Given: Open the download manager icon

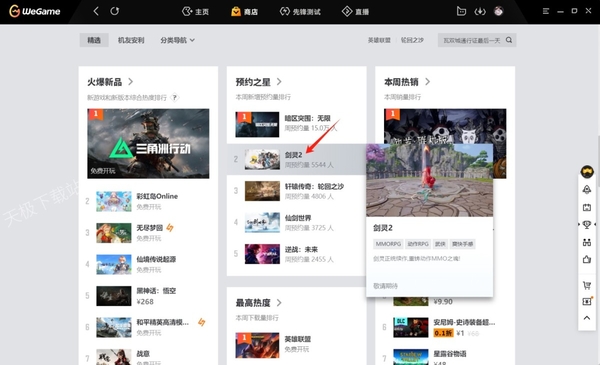Looking at the screenshot, I should point(480,11).
